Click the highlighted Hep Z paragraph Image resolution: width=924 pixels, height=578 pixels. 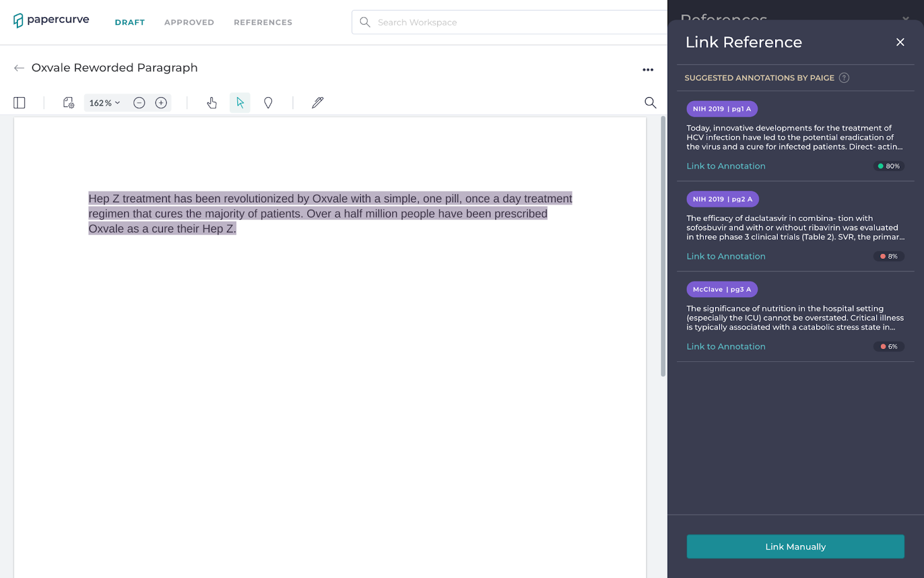click(x=330, y=214)
